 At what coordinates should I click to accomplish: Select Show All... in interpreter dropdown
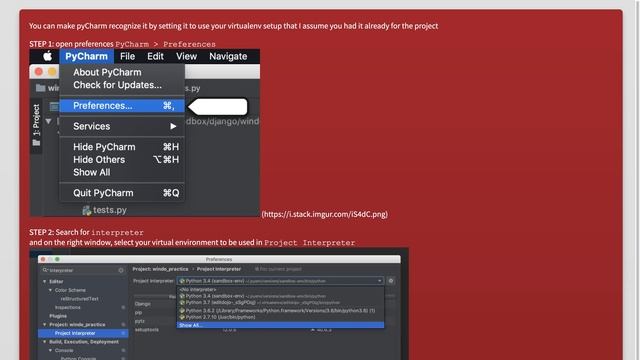pyautogui.click(x=280, y=325)
